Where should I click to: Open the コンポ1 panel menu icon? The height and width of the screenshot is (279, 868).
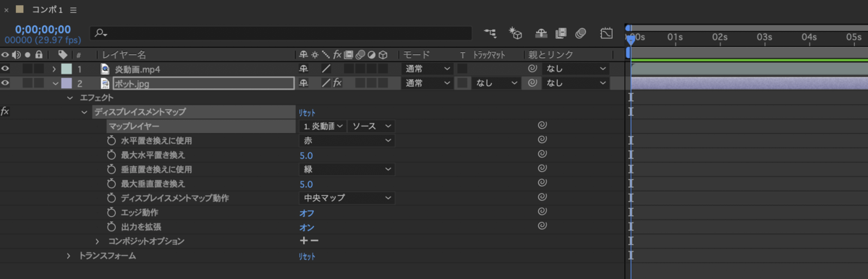coord(74,10)
